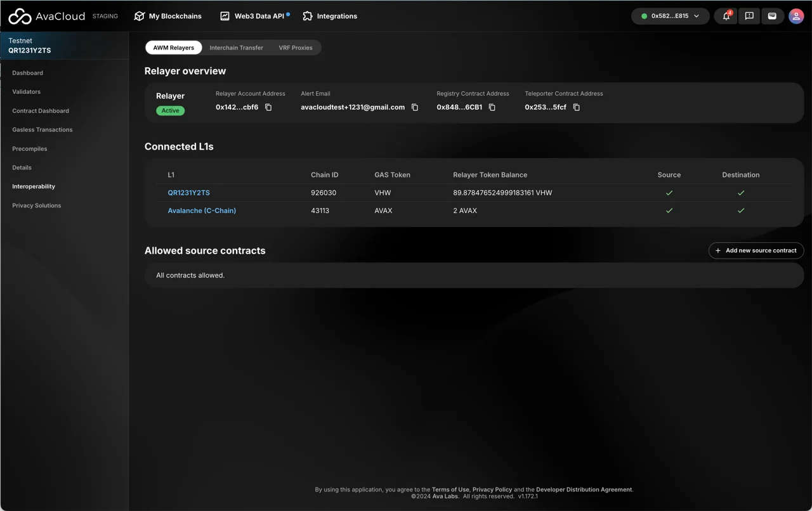Image resolution: width=812 pixels, height=511 pixels.
Task: Copy the Registry Contract Address
Action: click(x=492, y=108)
